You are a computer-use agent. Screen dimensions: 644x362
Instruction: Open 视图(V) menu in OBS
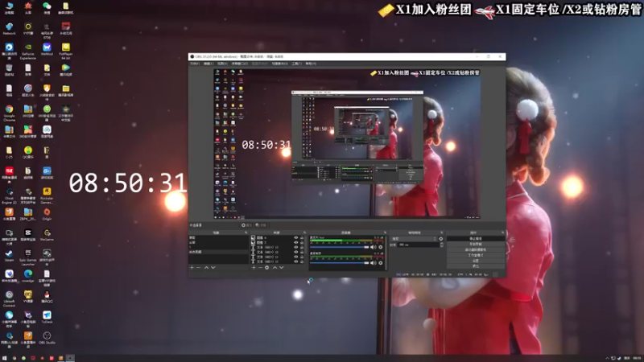[222, 64]
